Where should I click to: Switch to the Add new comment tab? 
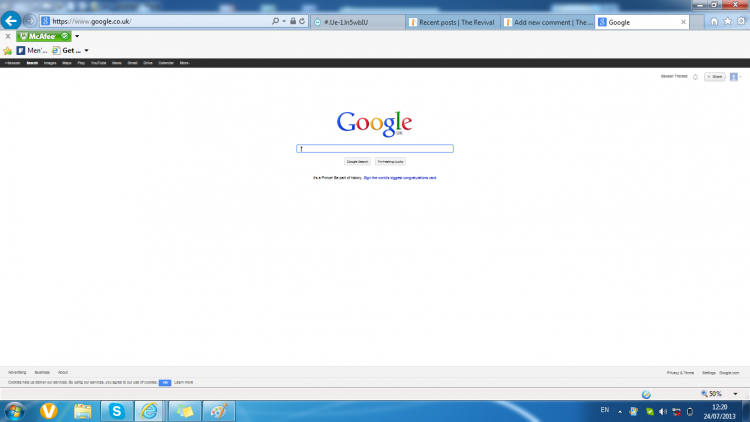548,22
